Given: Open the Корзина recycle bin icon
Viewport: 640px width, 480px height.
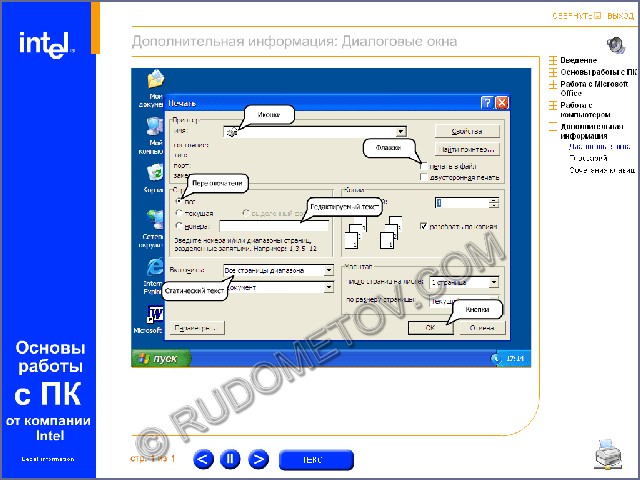Looking at the screenshot, I should [x=154, y=178].
